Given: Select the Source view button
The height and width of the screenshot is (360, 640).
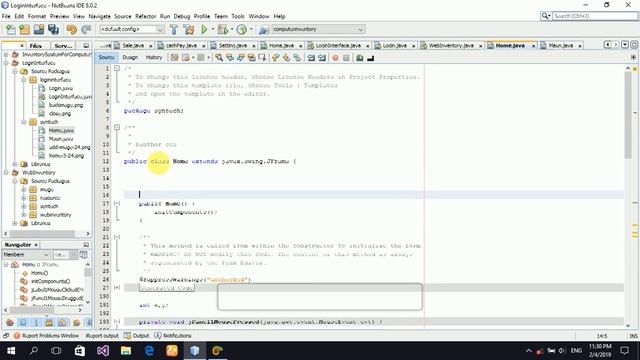Looking at the screenshot, I should (x=106, y=58).
